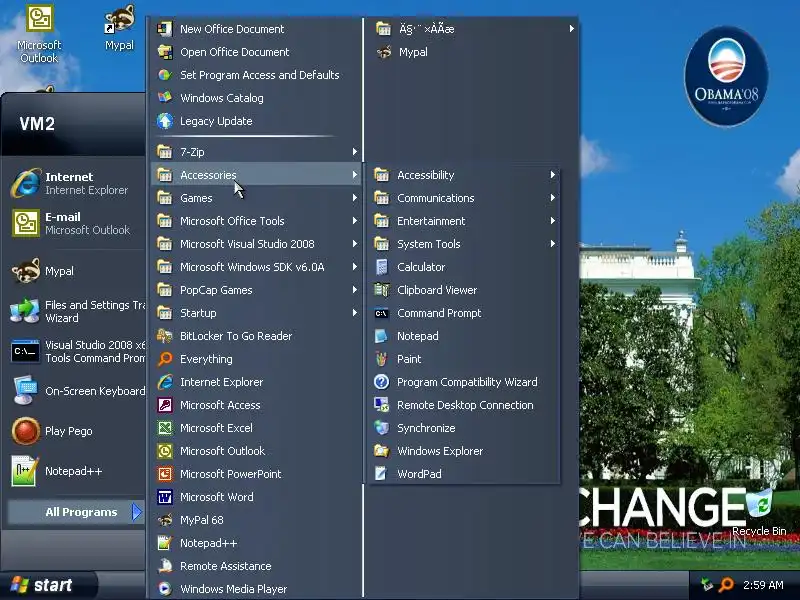Click the Everything tray icon in taskbar
Image resolution: width=800 pixels, height=600 pixels.
[726, 585]
